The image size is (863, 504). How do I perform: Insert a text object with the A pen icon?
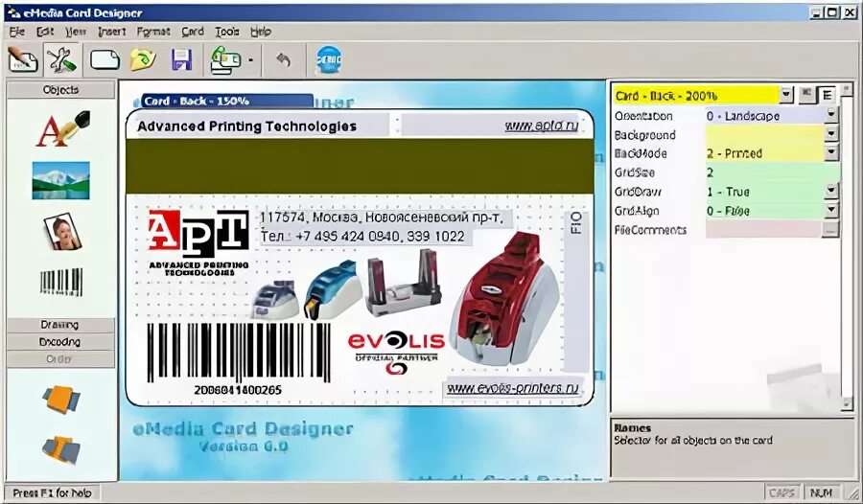(x=62, y=128)
